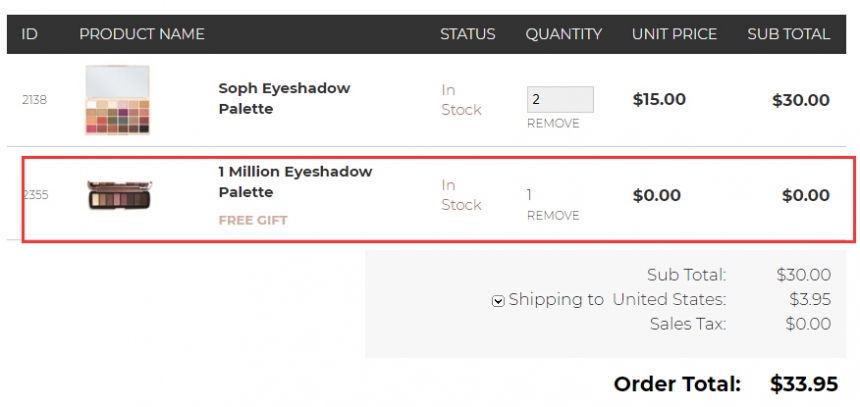Click the $33.95 order total amount

(x=803, y=384)
